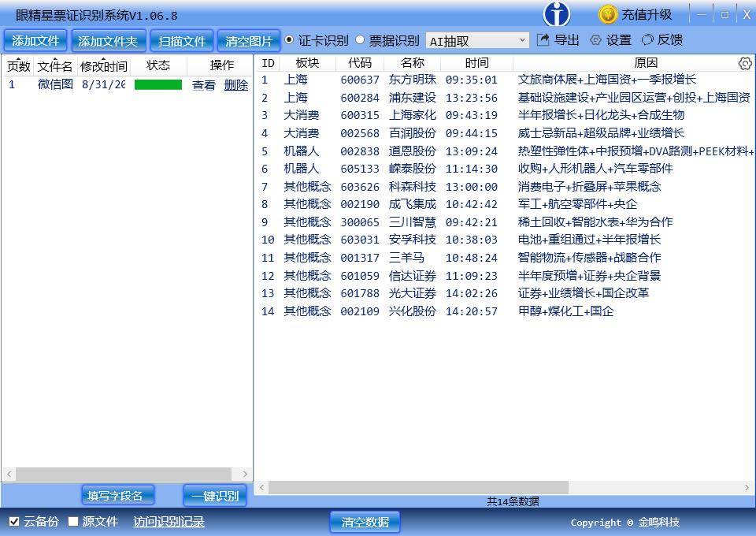Select 证卡识别 radio button
The image size is (756, 536).
coord(289,40)
